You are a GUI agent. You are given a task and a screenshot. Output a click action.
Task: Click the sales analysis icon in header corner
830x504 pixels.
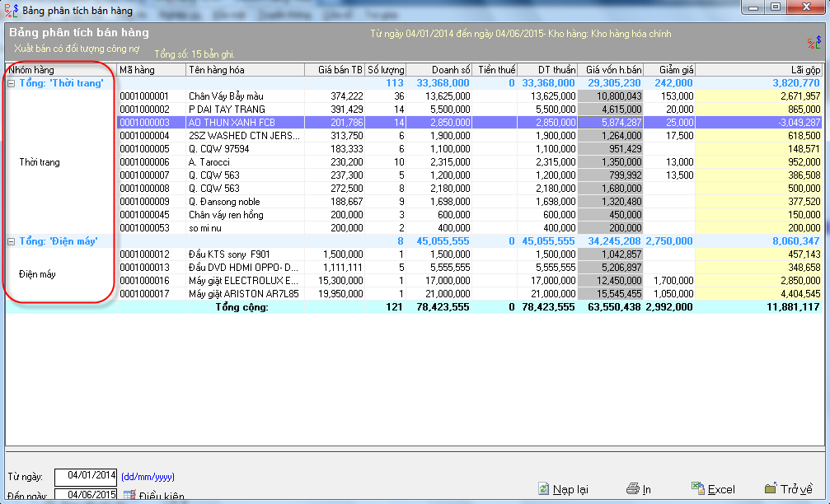tap(813, 42)
